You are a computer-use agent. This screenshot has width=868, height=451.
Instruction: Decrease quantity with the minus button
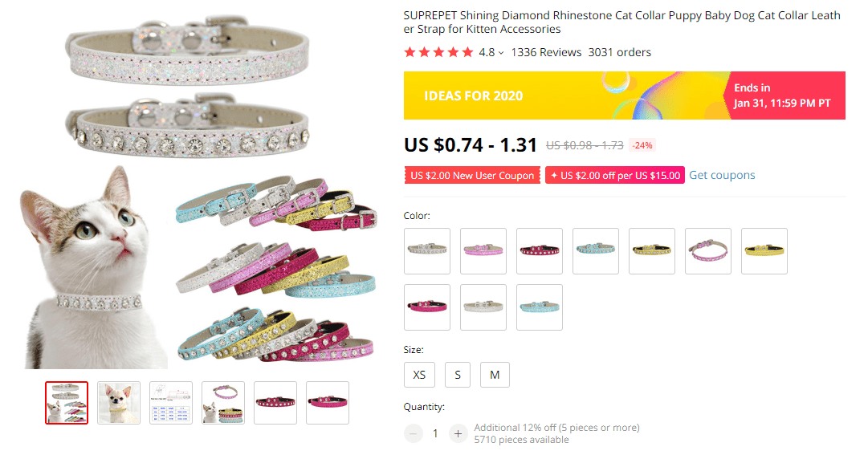pyautogui.click(x=414, y=433)
